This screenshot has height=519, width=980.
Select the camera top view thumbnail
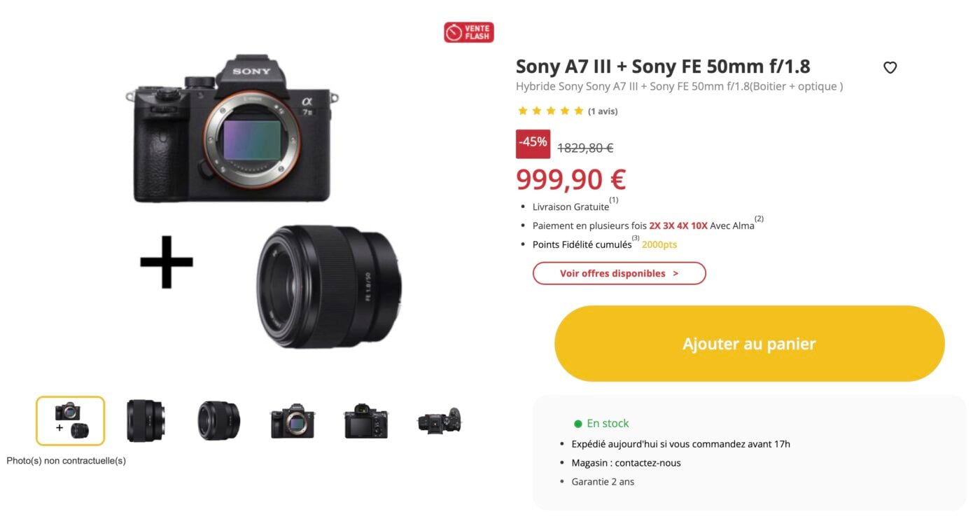tap(439, 421)
